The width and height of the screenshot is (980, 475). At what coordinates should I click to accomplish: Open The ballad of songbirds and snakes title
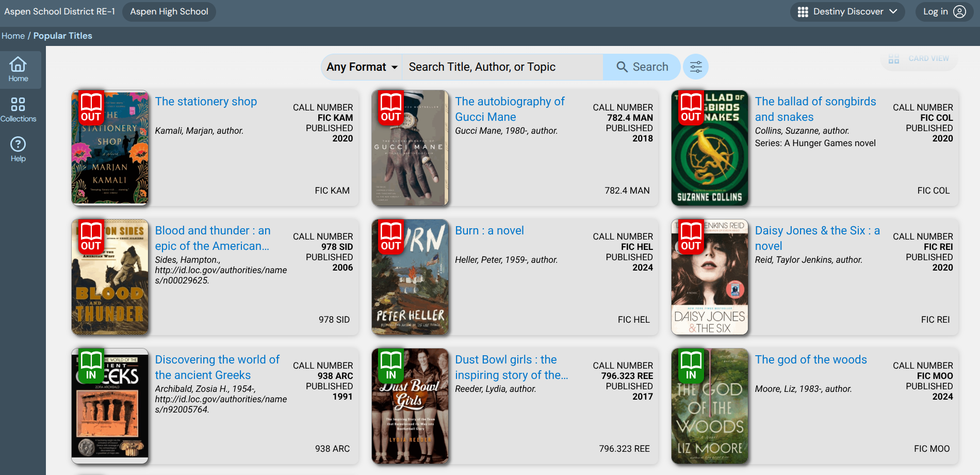point(815,109)
